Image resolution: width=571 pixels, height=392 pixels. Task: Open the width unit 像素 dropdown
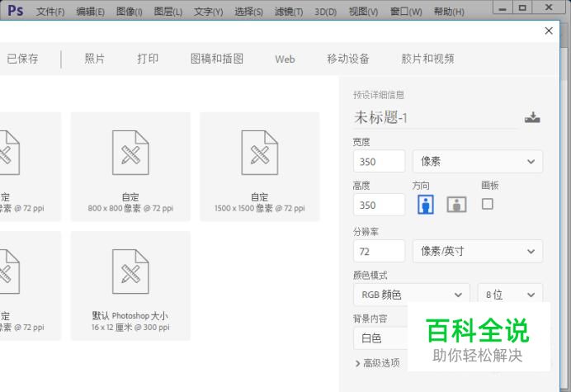click(x=478, y=162)
